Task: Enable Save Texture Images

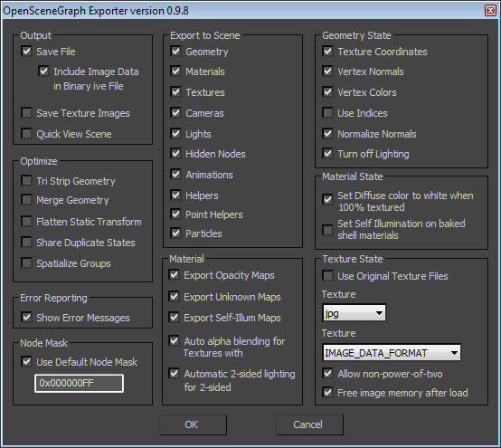Action: click(x=26, y=113)
